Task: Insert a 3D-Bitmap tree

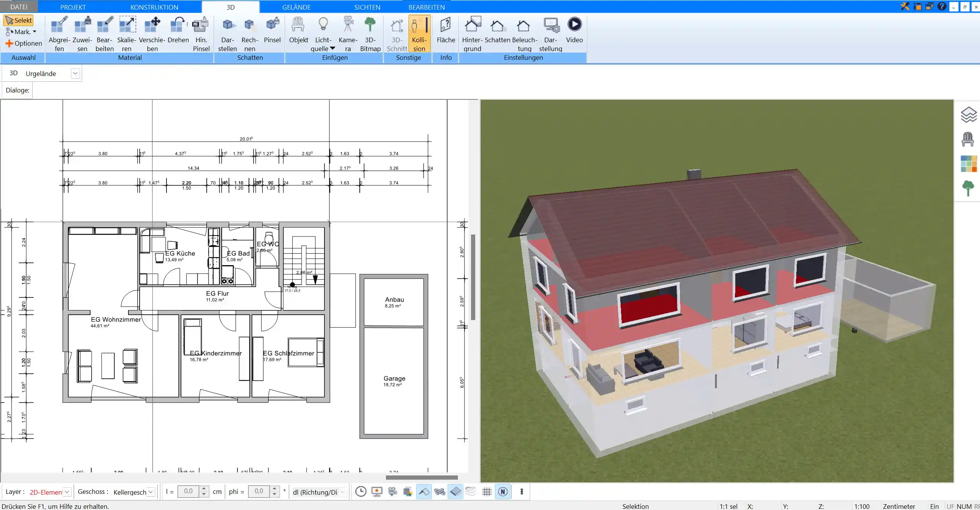Action: (x=370, y=34)
